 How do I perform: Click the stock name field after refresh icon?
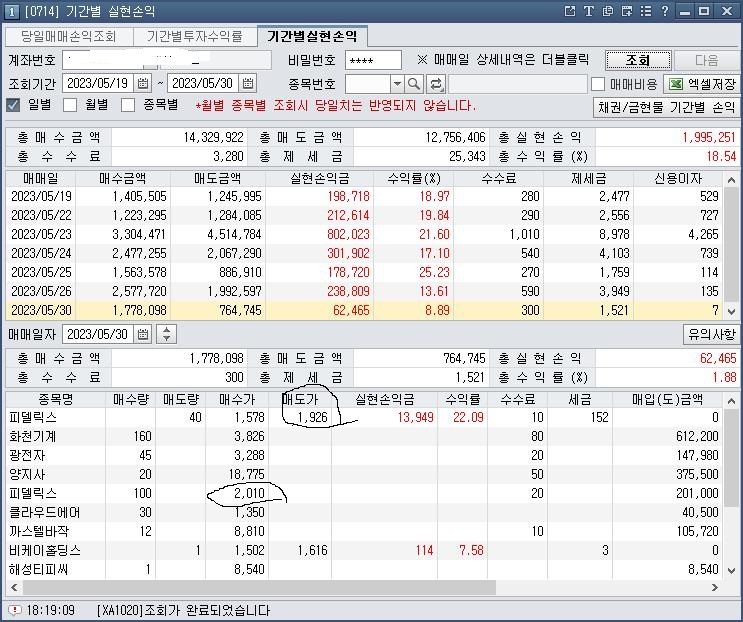518,84
